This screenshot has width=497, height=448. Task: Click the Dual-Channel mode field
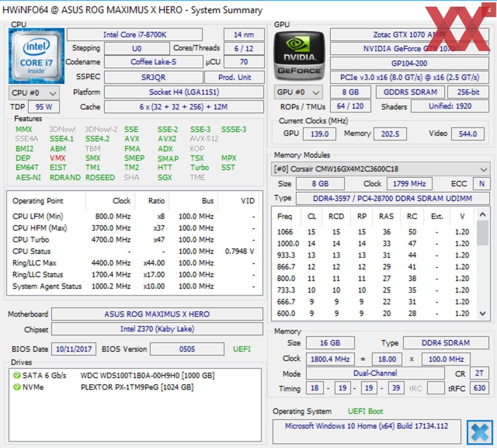375,373
